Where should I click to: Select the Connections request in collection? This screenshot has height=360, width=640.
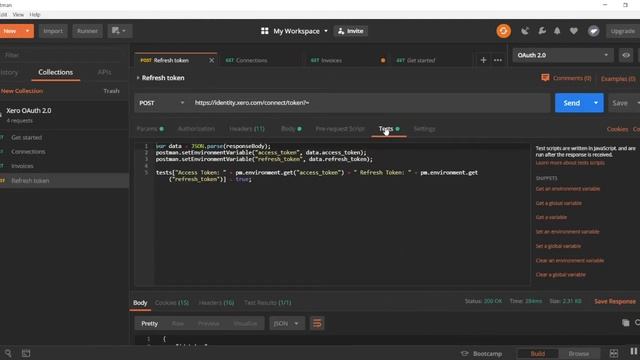click(x=28, y=152)
